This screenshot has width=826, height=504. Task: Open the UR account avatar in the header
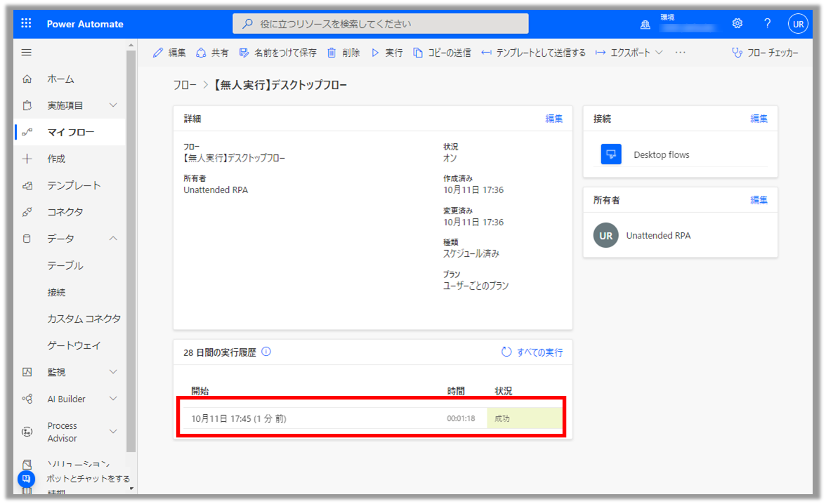tap(798, 24)
